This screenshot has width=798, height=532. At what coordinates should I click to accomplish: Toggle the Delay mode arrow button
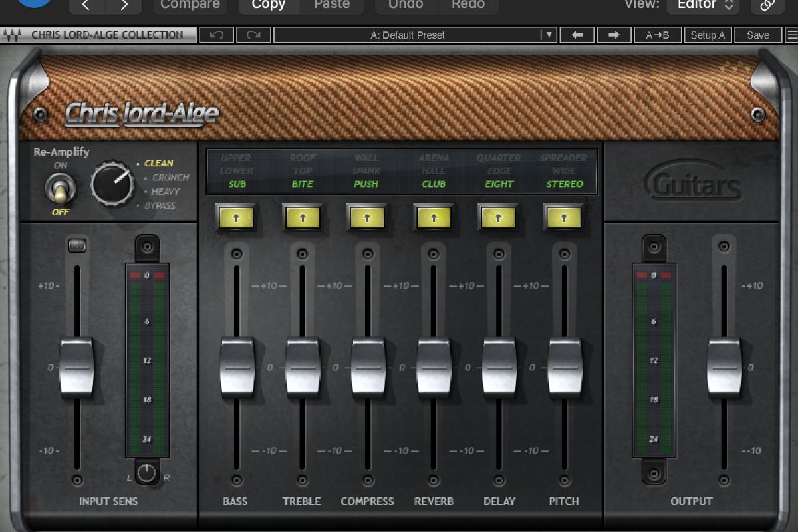click(x=499, y=217)
